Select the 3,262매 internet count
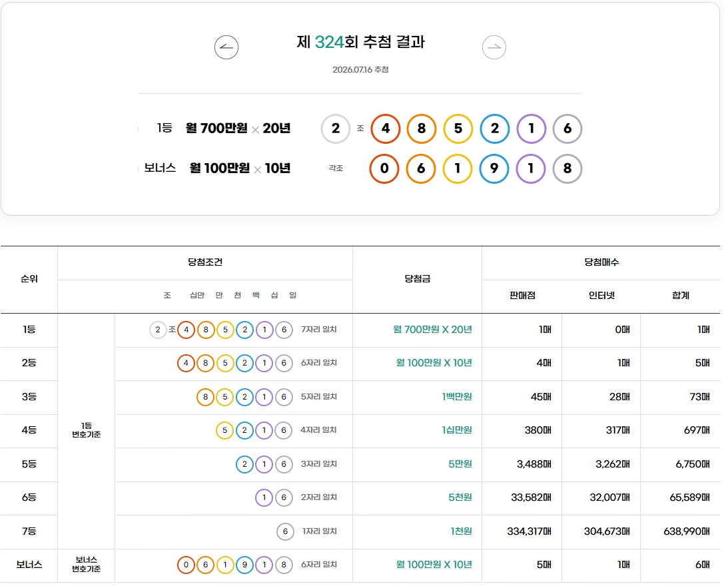Viewport: 724px width, 588px height. [x=613, y=464]
